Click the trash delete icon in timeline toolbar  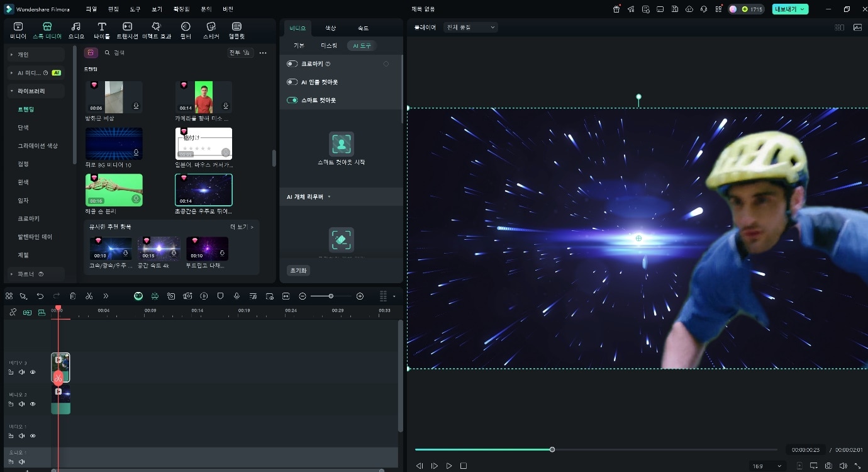tap(73, 296)
